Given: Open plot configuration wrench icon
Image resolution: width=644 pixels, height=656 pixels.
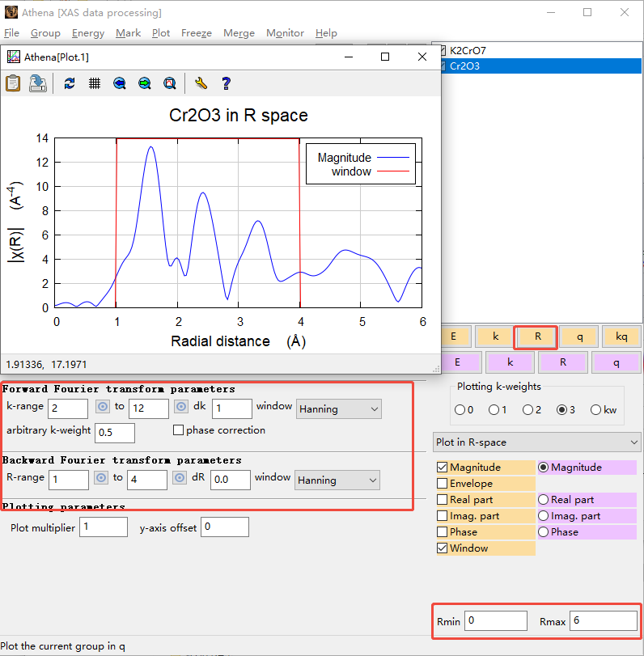Looking at the screenshot, I should (201, 83).
